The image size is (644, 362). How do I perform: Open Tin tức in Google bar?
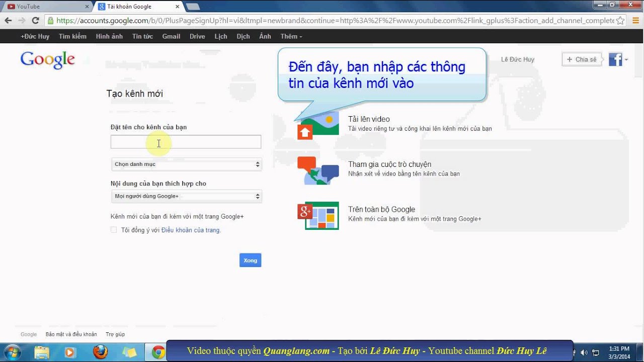[142, 36]
